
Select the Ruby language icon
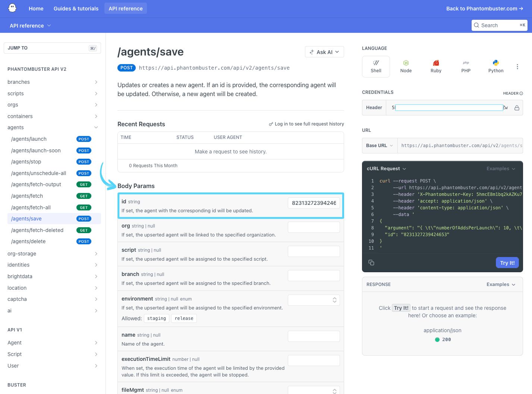pos(436,67)
